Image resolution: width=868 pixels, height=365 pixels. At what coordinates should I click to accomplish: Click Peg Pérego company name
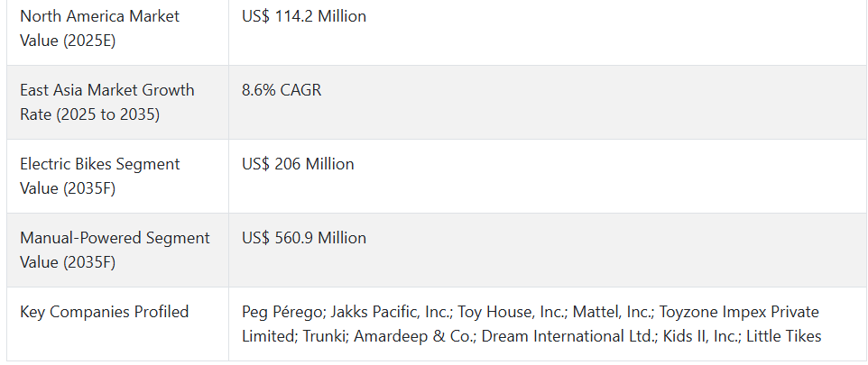tap(283, 312)
